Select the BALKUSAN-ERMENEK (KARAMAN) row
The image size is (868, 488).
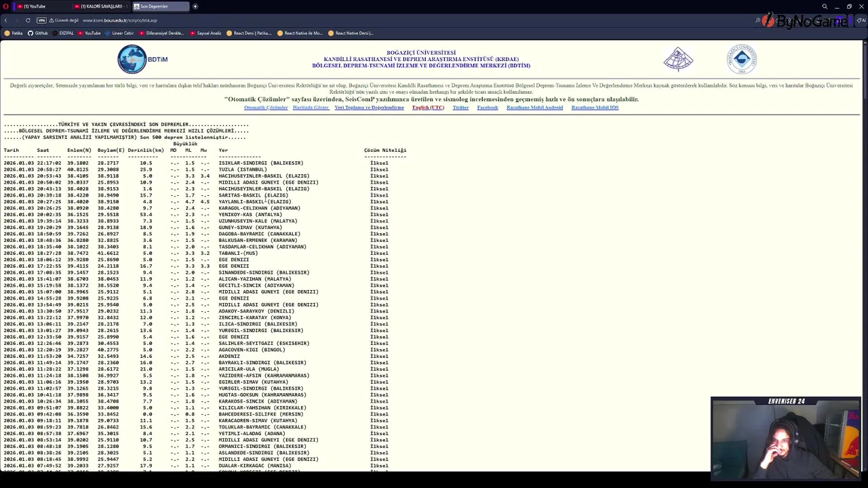point(196,241)
